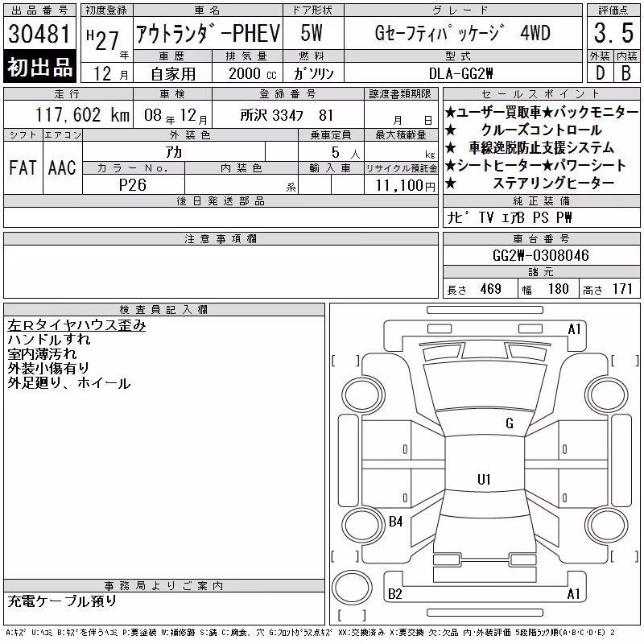Select exterior color アカ
The height and width of the screenshot is (644, 644).
[x=174, y=152]
